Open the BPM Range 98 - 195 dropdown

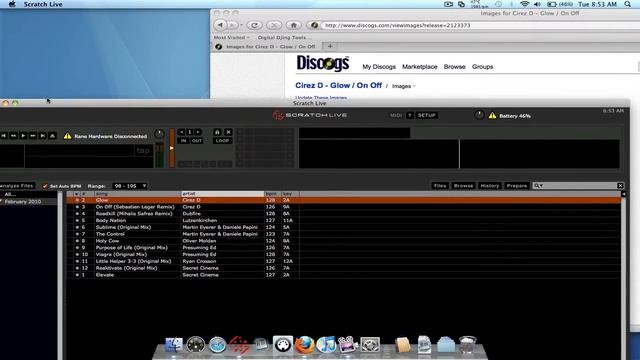pos(130,186)
